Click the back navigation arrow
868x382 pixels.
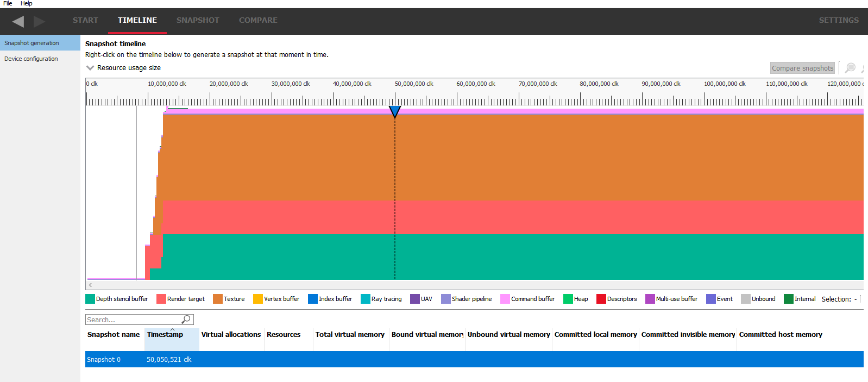pos(18,21)
